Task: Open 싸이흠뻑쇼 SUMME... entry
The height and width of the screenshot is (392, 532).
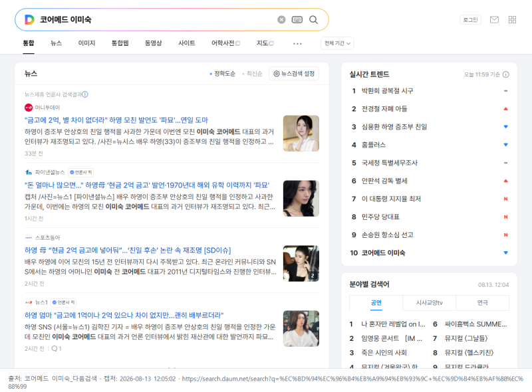Action: [475, 324]
